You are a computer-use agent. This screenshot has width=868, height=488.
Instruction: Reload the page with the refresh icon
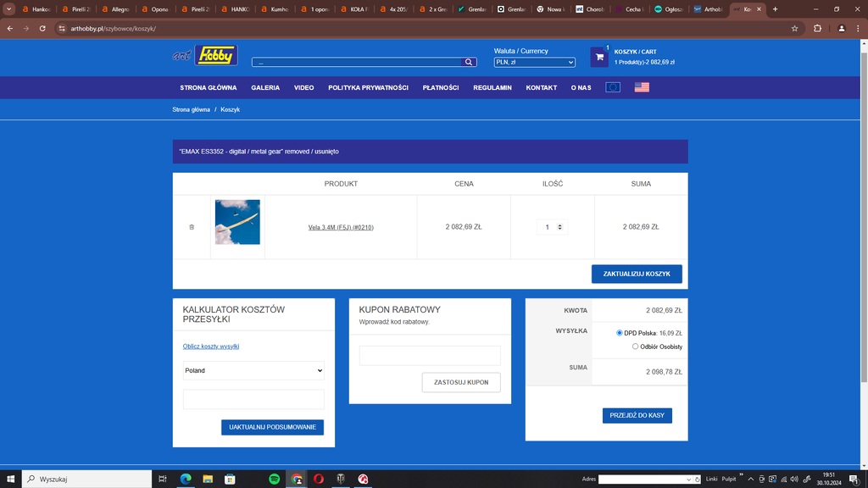coord(42,28)
